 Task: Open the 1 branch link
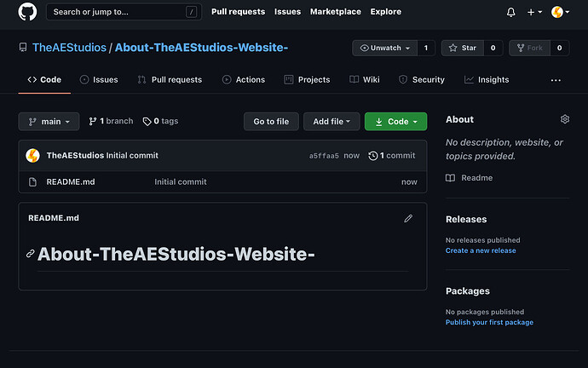[111, 121]
